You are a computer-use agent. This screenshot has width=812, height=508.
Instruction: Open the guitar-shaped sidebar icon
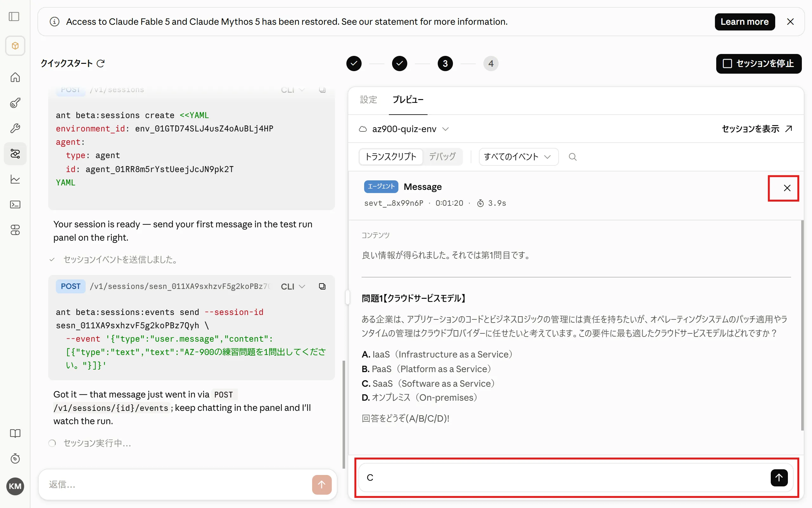15,103
